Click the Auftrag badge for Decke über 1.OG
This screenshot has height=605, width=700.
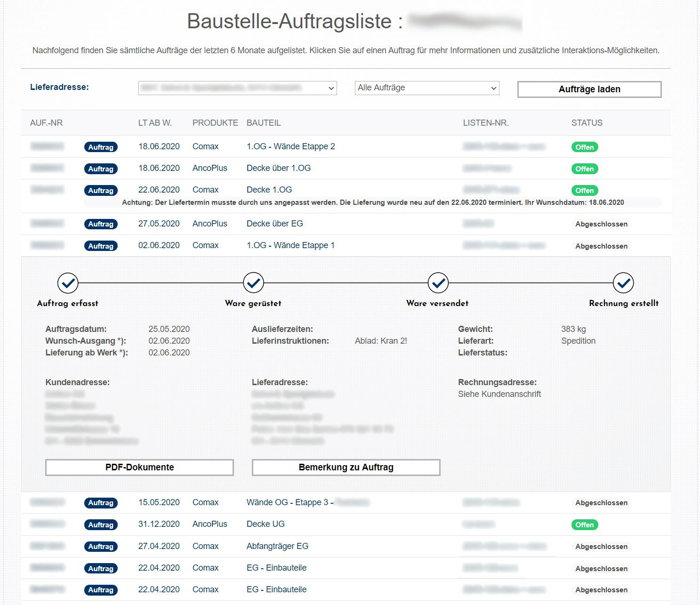point(101,169)
